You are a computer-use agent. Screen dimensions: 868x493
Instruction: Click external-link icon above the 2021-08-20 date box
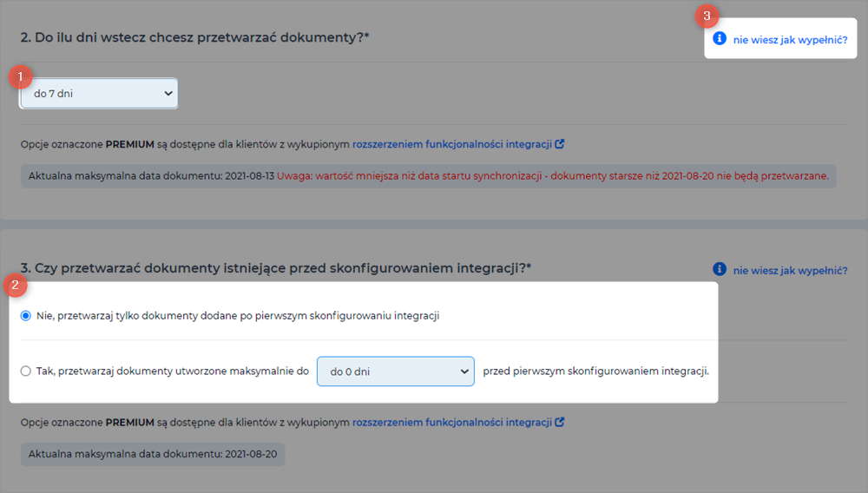pyautogui.click(x=560, y=422)
